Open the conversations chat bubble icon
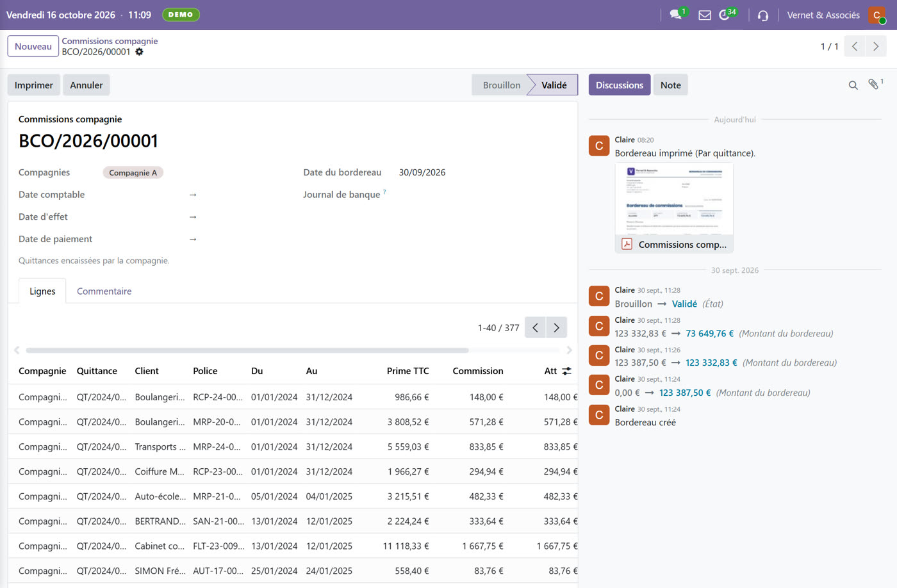The height and width of the screenshot is (588, 897). pyautogui.click(x=675, y=15)
